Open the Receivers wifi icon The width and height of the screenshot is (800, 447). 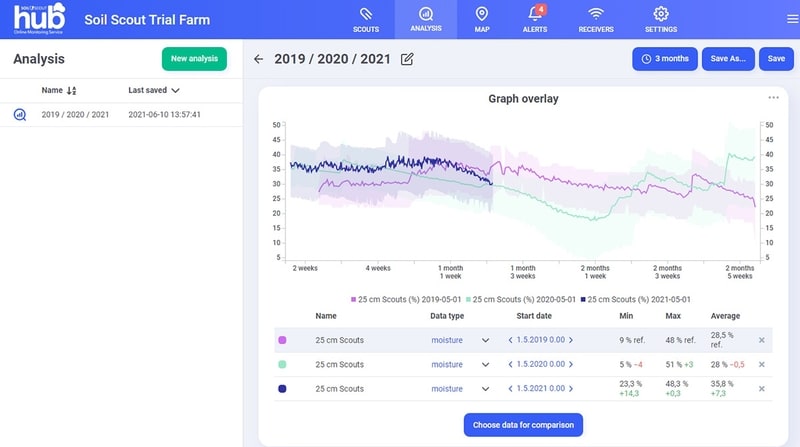click(x=595, y=14)
